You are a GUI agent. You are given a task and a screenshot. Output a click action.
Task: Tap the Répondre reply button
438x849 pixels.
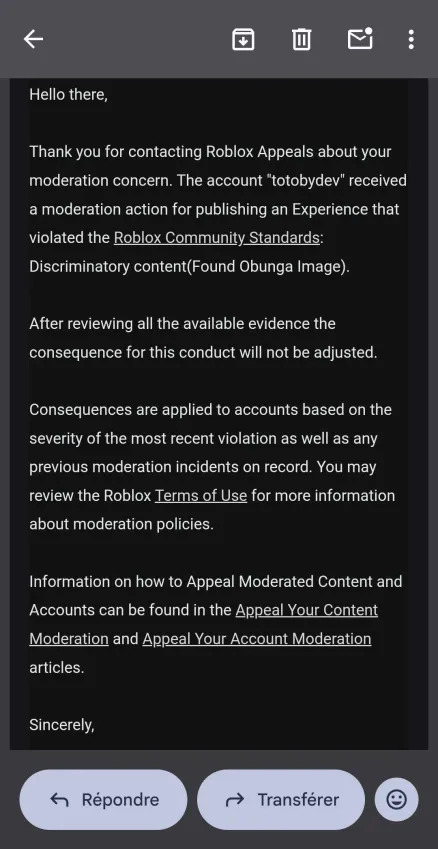103,799
